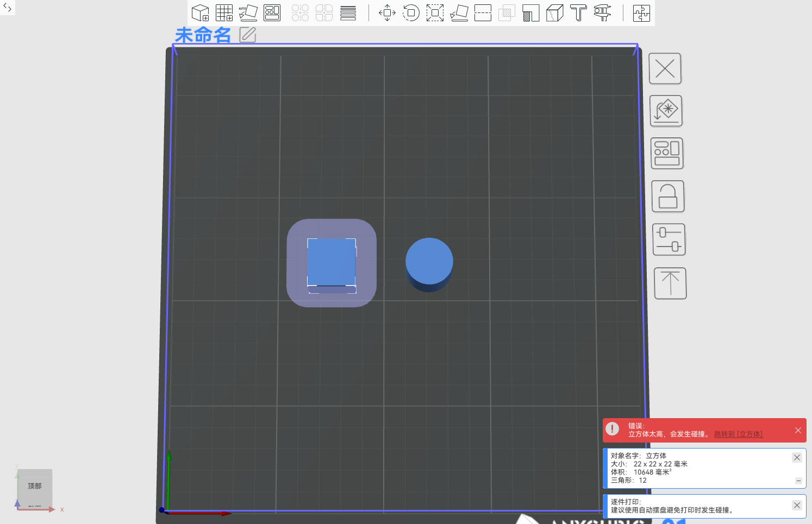Select the Cut tool

tap(483, 12)
